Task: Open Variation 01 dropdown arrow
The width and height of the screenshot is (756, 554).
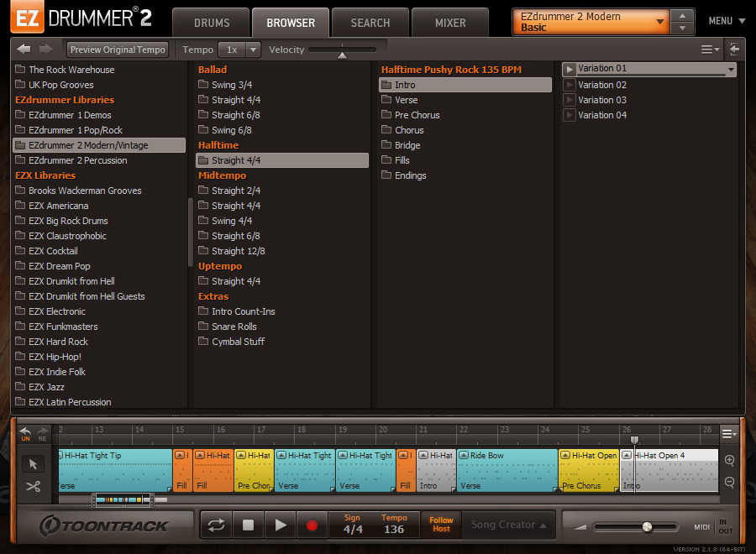Action: [x=731, y=70]
